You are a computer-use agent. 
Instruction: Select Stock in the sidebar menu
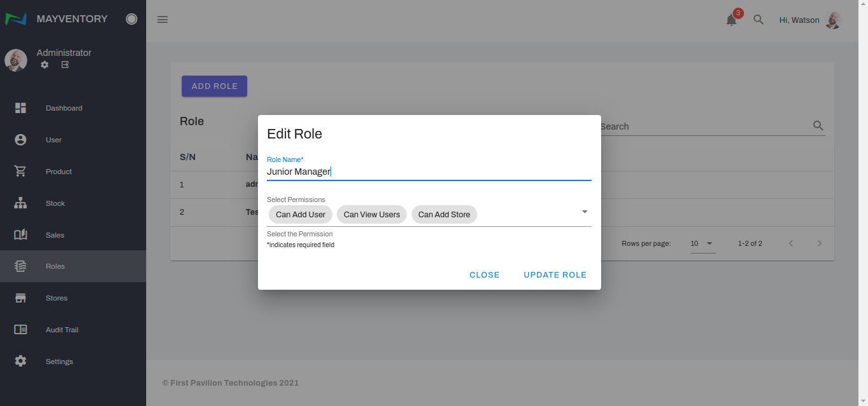tap(55, 203)
